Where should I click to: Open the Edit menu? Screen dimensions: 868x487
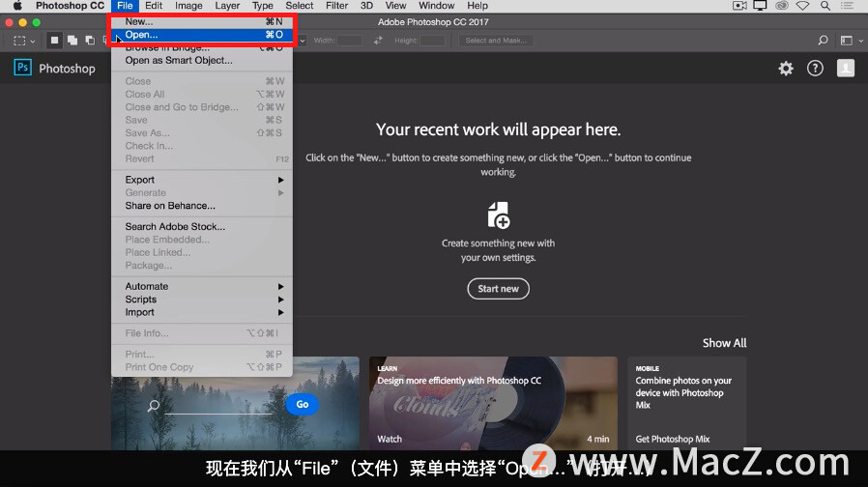(154, 6)
